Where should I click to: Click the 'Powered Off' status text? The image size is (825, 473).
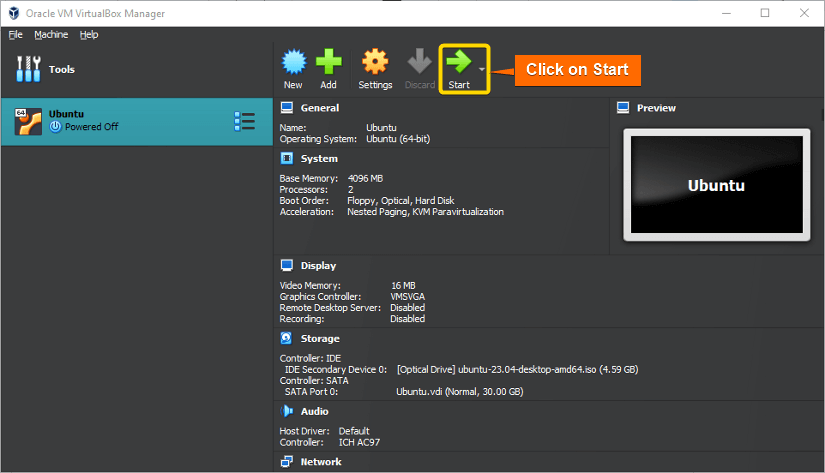coord(92,127)
